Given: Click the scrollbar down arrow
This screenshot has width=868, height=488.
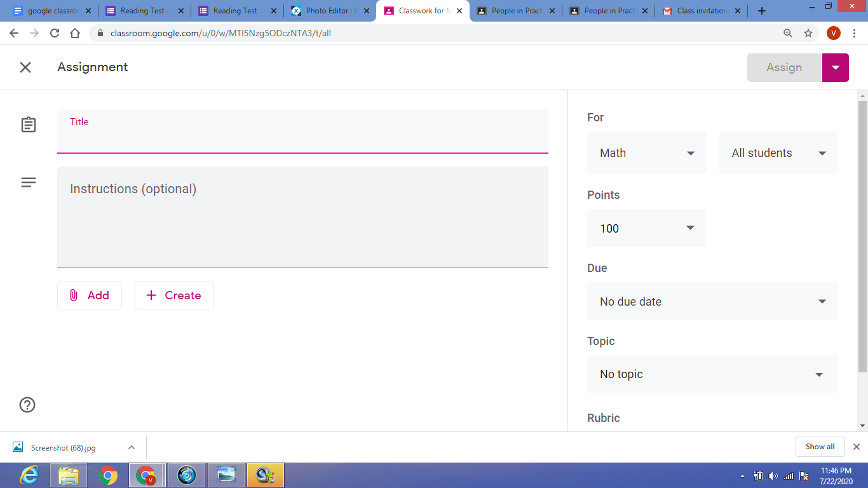Looking at the screenshot, I should click(x=862, y=426).
